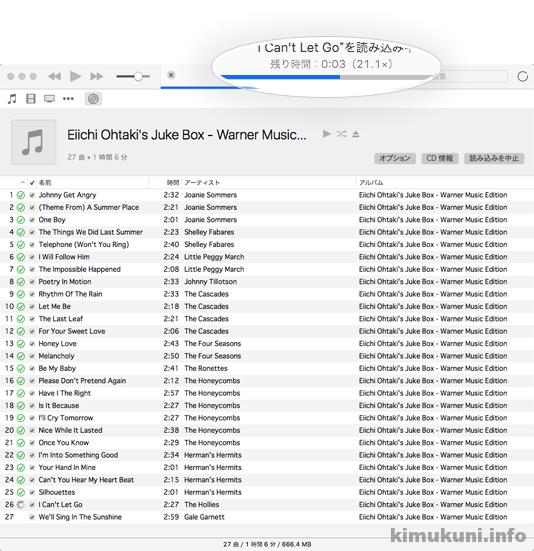This screenshot has height=551, width=534.
Task: Click artist The Hollies in row 26
Action: (x=202, y=505)
